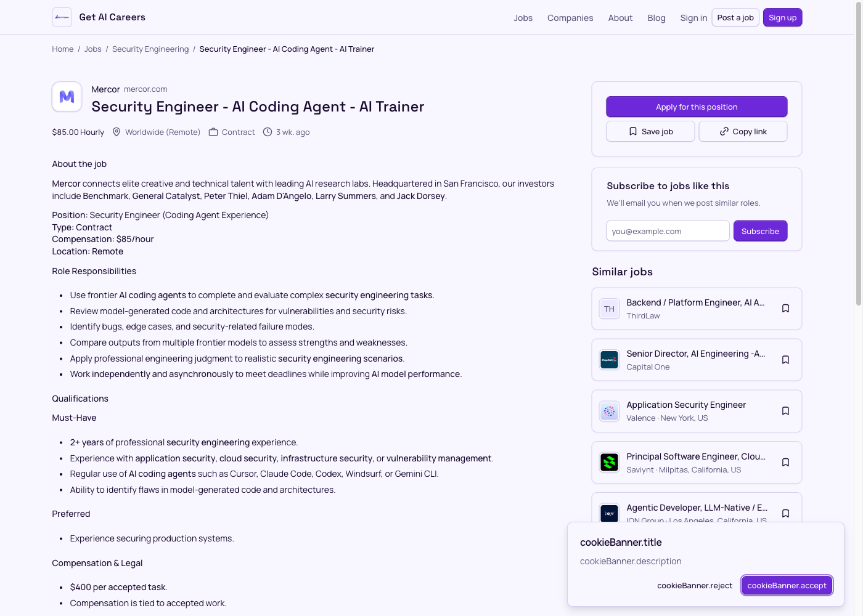The image size is (863, 616).
Task: Click the Subscribe button
Action: point(760,231)
